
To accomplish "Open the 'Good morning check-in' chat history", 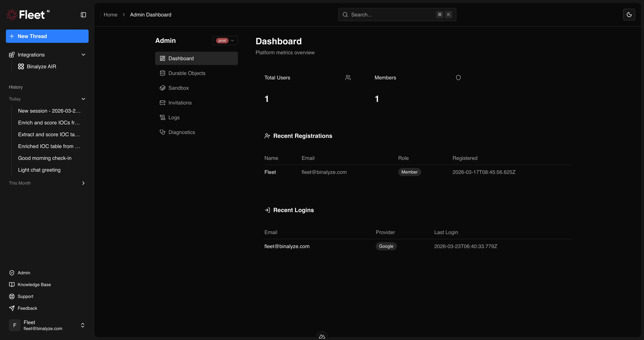I will pyautogui.click(x=45, y=158).
